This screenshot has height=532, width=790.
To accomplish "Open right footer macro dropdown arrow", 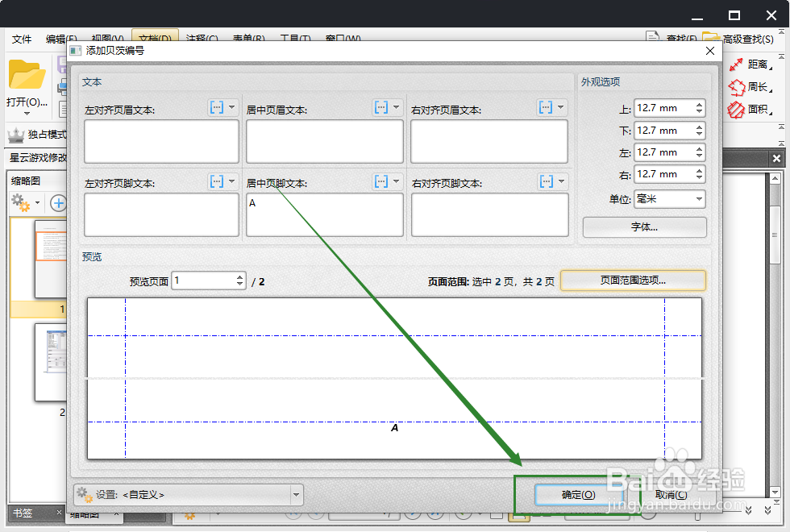I will [x=561, y=181].
